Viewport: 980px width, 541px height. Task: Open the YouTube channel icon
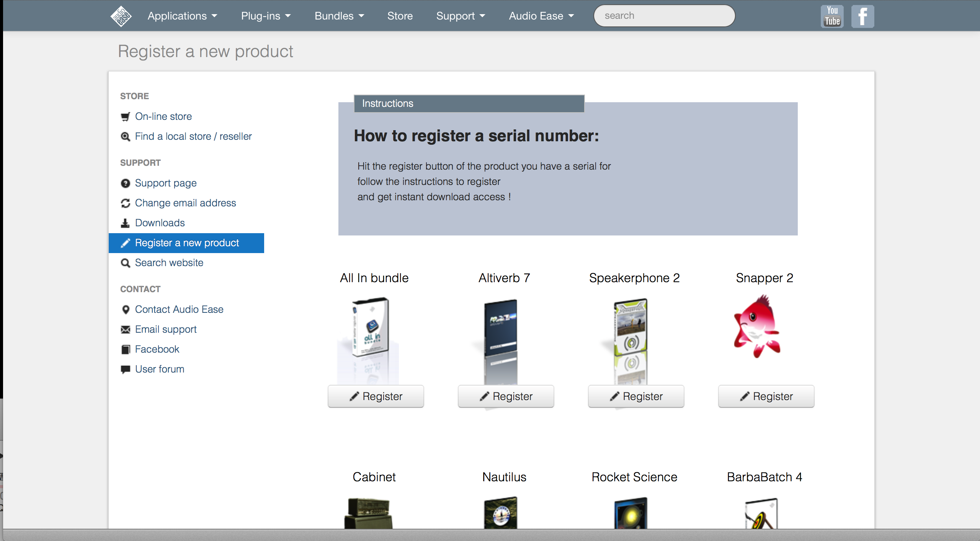tap(832, 16)
